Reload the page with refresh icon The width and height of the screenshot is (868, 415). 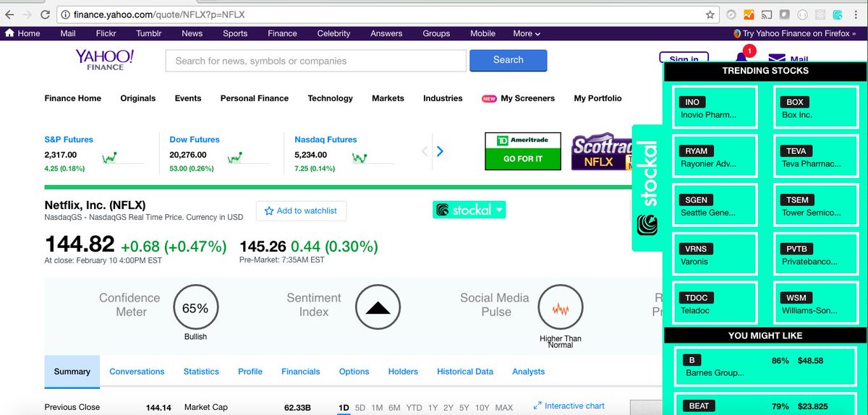point(46,14)
